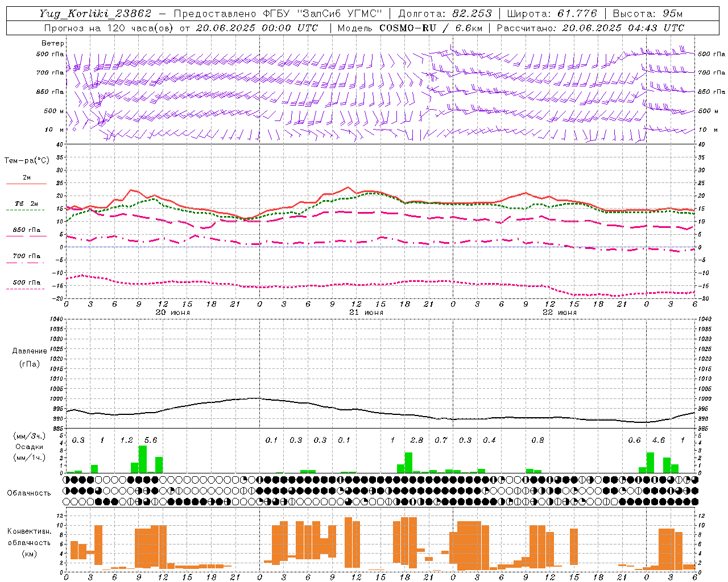Click the red line sample under 2м legend
The image size is (728, 582).
point(27,184)
